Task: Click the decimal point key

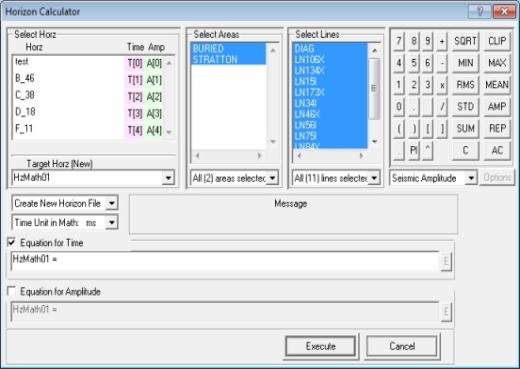Action: (x=413, y=107)
